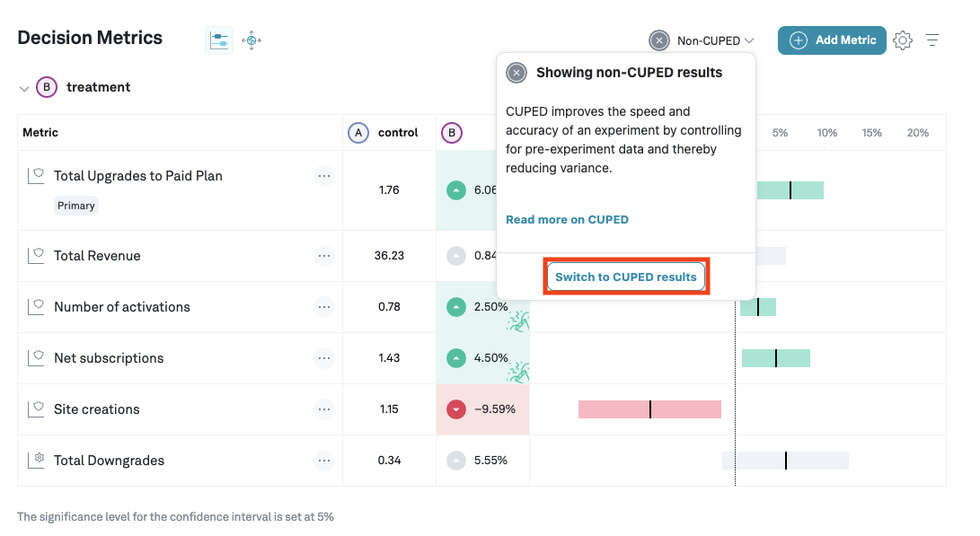Open options menu for Site creations
The width and height of the screenshot is (980, 536).
[323, 409]
